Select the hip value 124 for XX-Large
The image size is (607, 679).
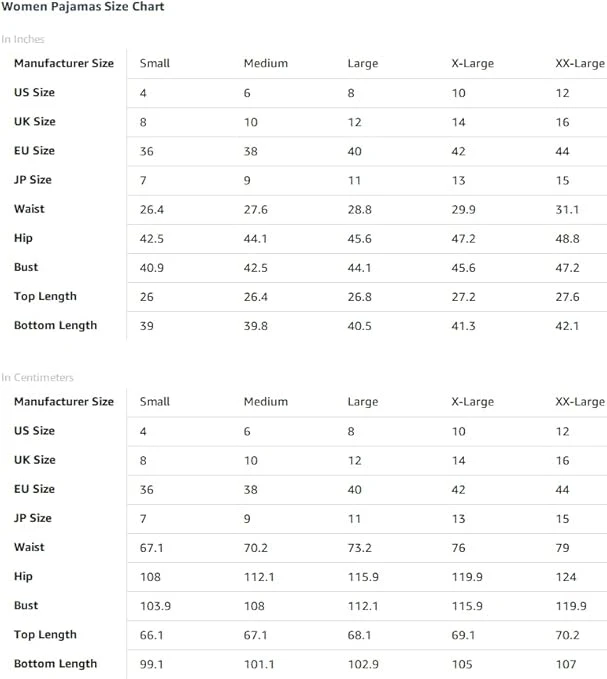pos(565,576)
